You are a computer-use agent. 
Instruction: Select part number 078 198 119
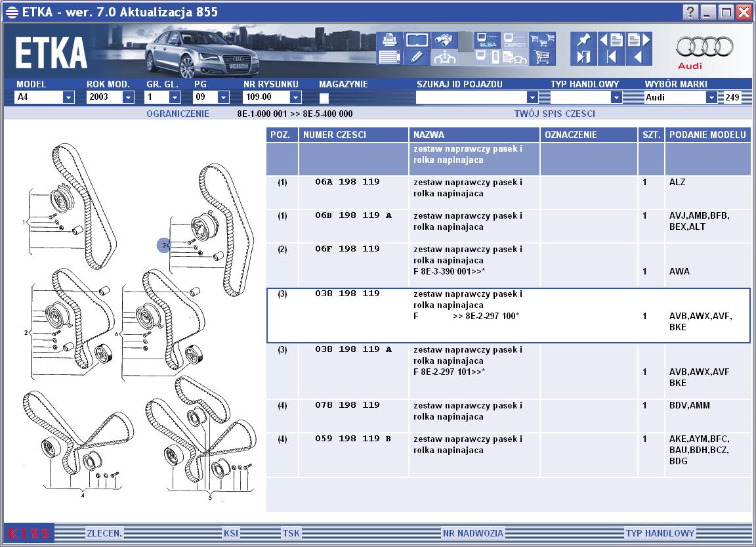pyautogui.click(x=347, y=405)
